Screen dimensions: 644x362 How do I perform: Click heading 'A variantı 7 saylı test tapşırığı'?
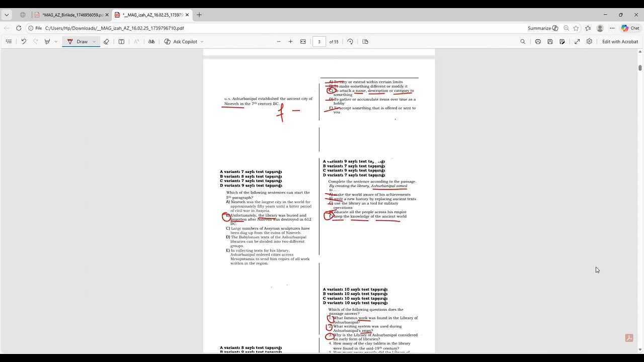click(251, 172)
